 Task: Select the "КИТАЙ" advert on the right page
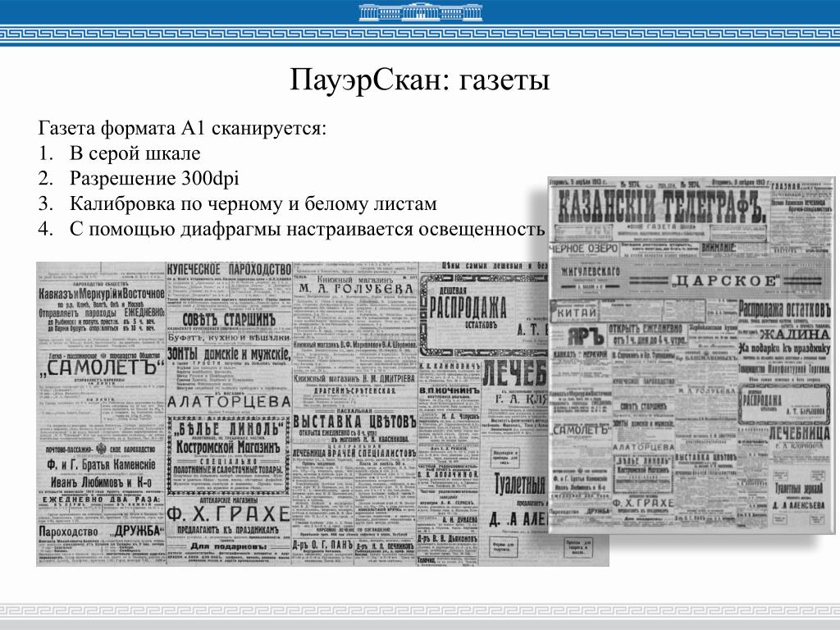(x=577, y=313)
